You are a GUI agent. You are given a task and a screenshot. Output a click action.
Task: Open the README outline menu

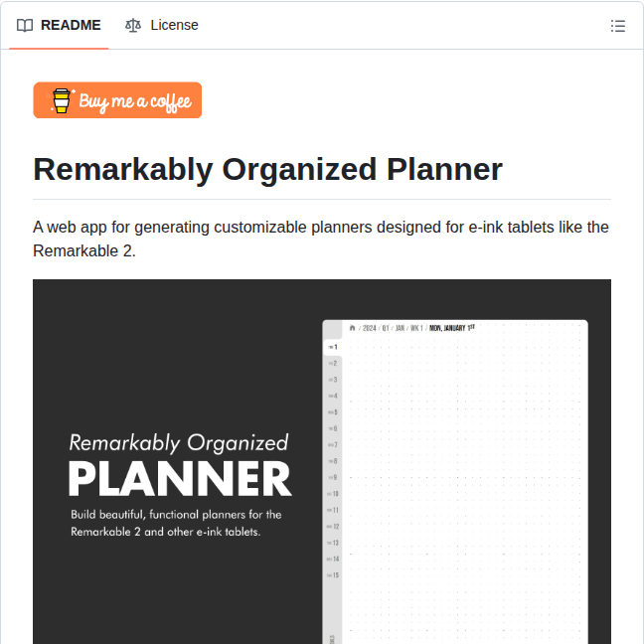click(x=618, y=26)
